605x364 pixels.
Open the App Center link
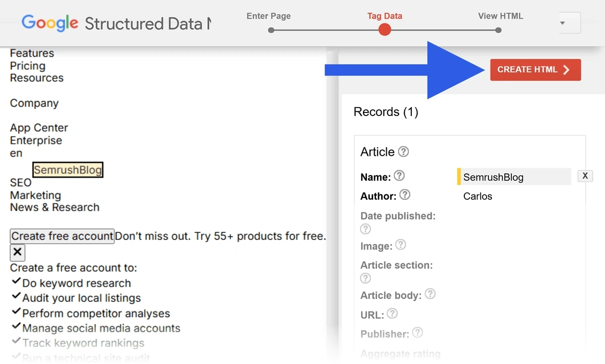(x=39, y=128)
